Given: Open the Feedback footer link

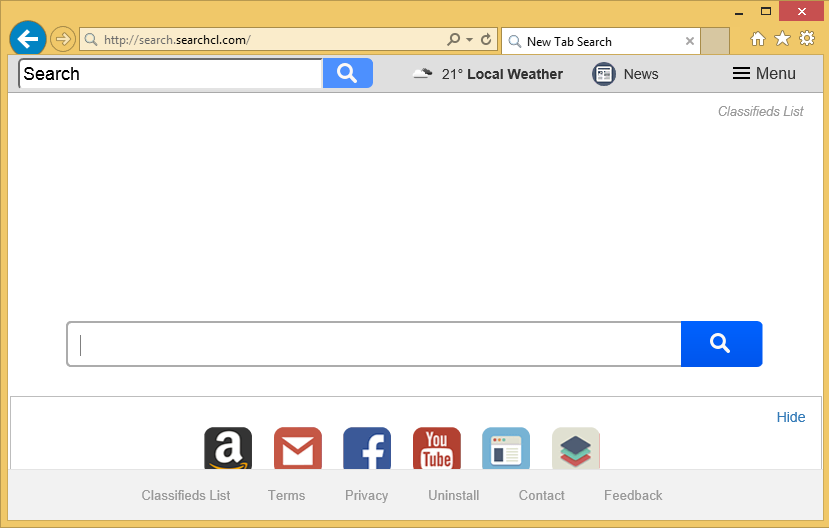Looking at the screenshot, I should pos(633,496).
